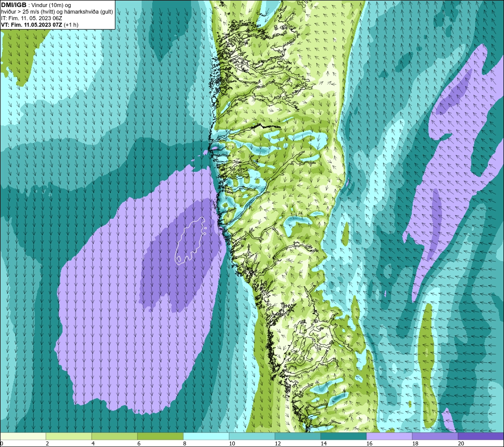
Task: Click the above-20 m/s dark purple legend swatch
Action: point(481,436)
